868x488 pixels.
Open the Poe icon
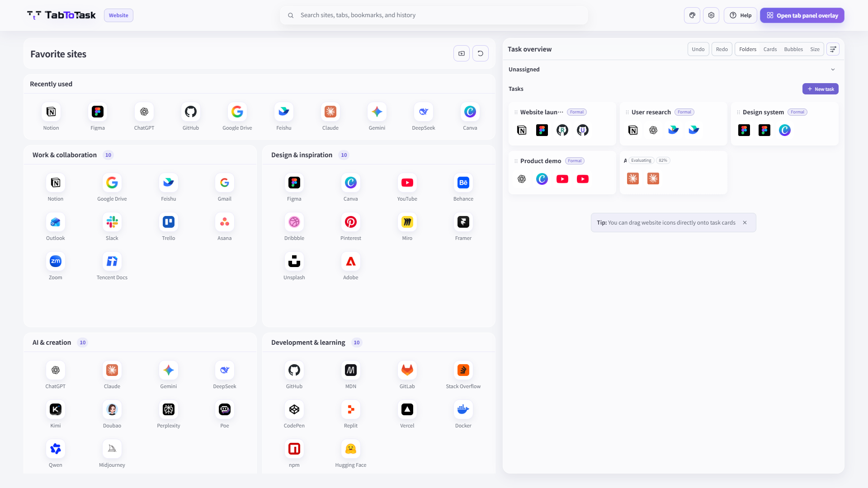(x=225, y=409)
